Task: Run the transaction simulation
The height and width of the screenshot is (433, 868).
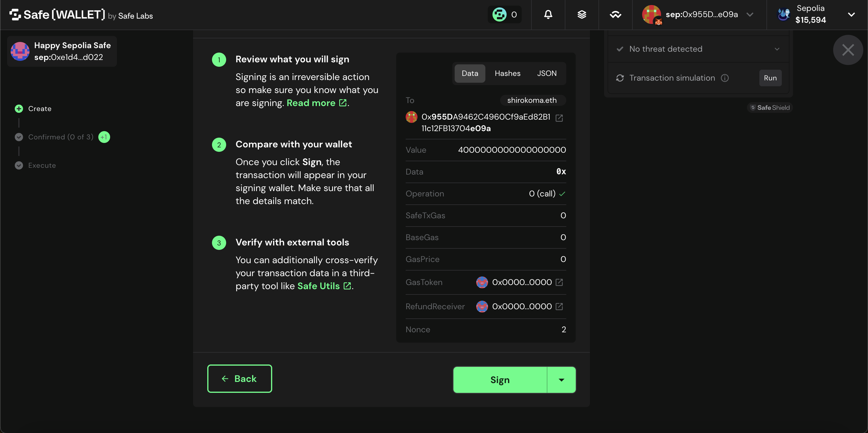Action: 770,78
